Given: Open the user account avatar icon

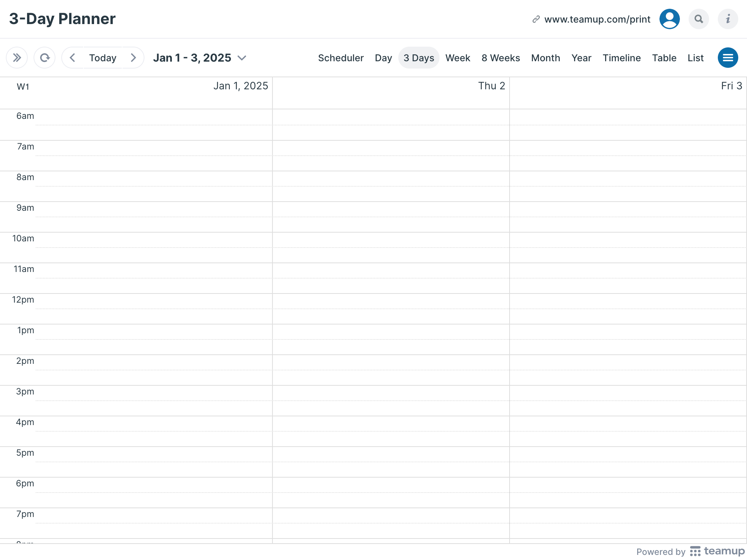Looking at the screenshot, I should 669,19.
